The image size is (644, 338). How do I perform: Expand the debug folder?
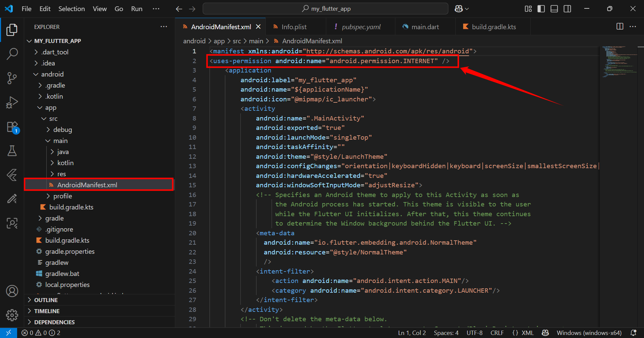pos(100,130)
